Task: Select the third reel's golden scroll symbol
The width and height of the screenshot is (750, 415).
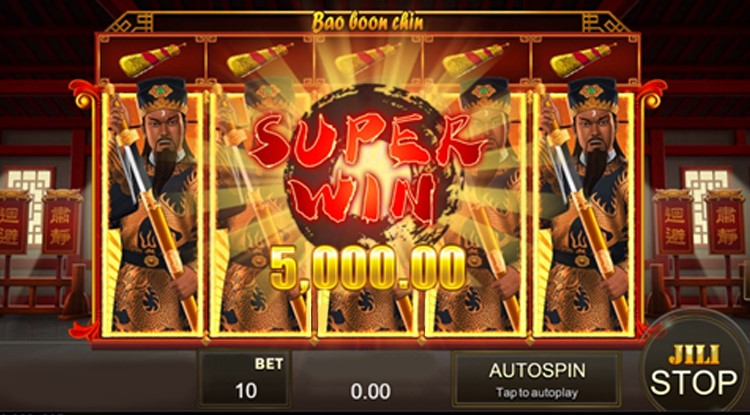Action: [x=368, y=60]
